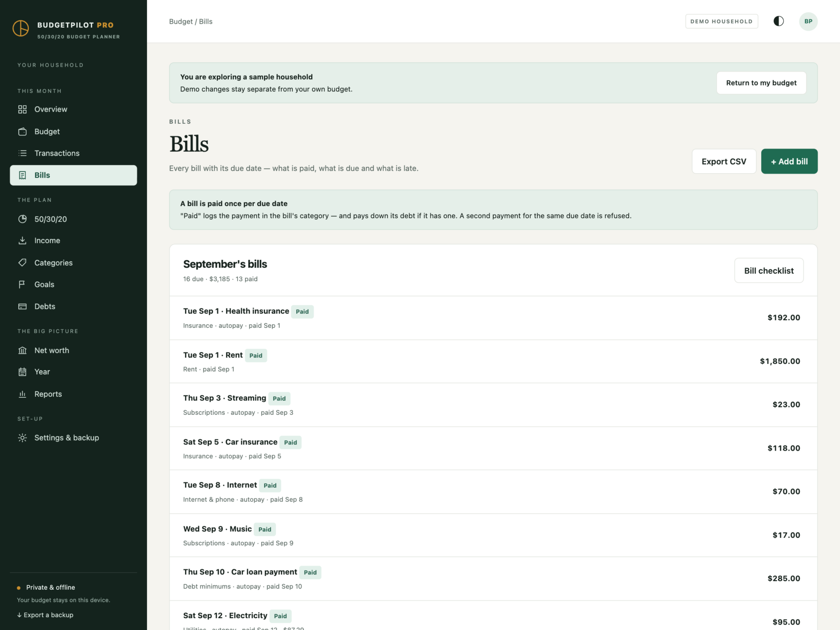
Task: Click the Goals flag icon
Action: point(22,284)
